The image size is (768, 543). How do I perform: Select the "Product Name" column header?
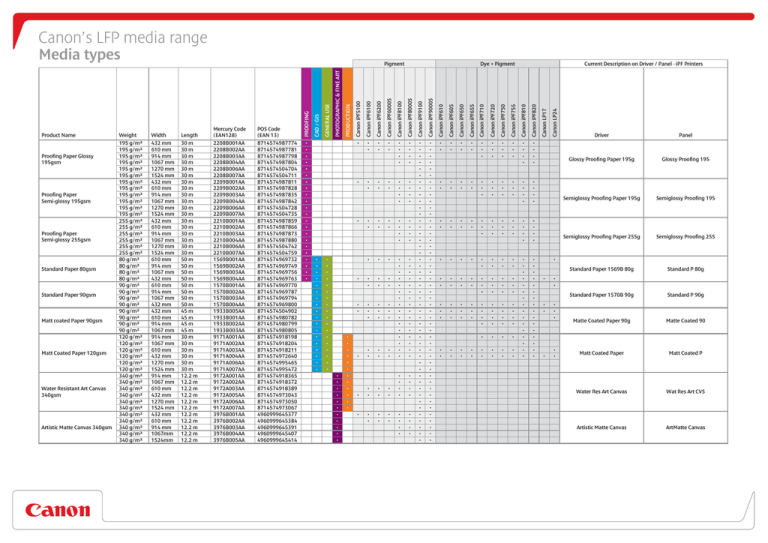(x=58, y=135)
